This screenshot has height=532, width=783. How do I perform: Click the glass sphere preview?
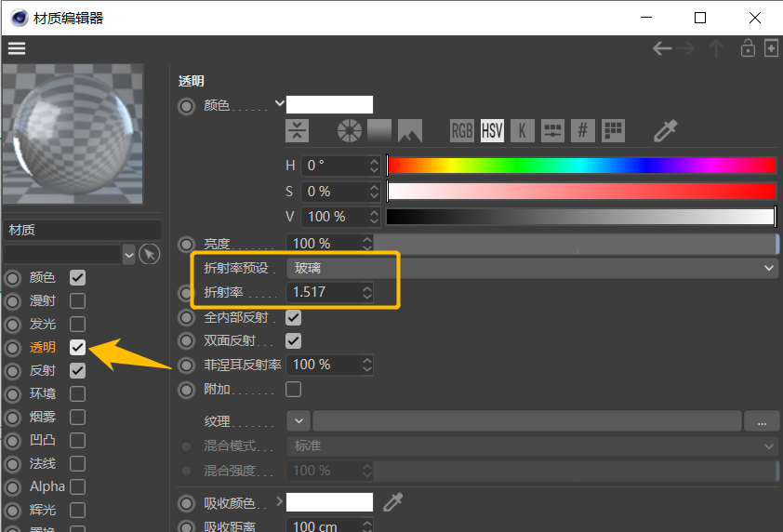coord(73,134)
